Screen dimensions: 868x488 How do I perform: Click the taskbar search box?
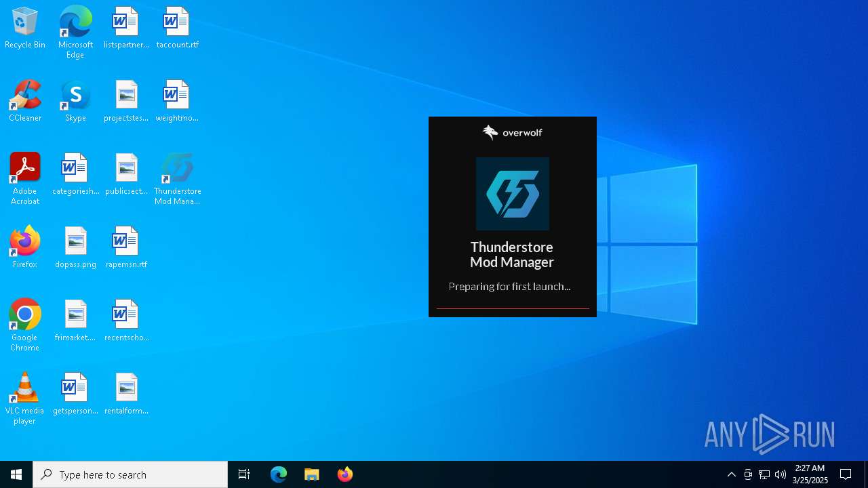[130, 474]
